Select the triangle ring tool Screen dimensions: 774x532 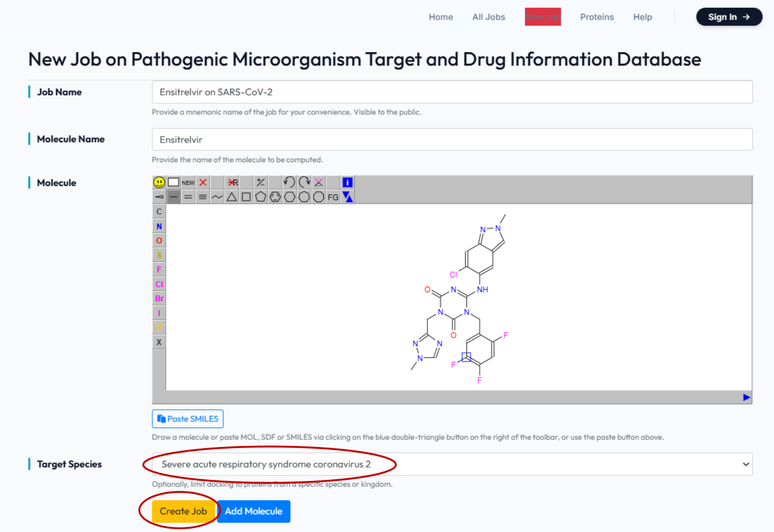click(x=232, y=197)
